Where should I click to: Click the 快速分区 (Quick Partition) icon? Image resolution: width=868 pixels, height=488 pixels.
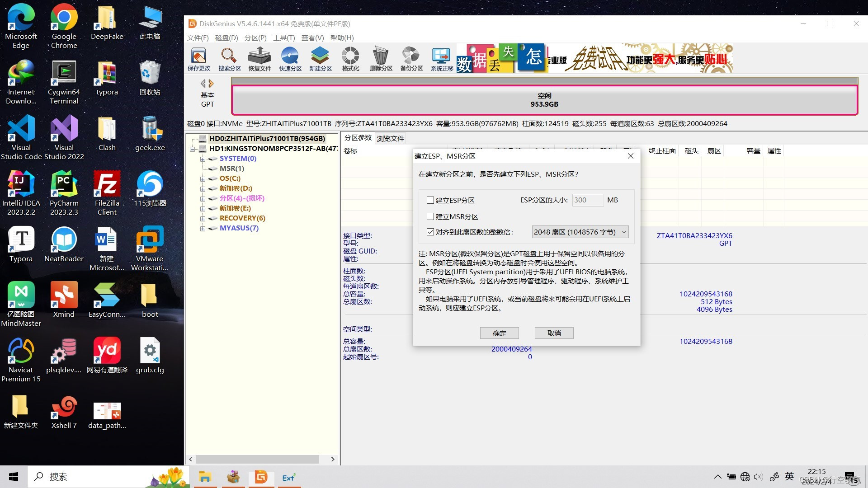(x=290, y=58)
